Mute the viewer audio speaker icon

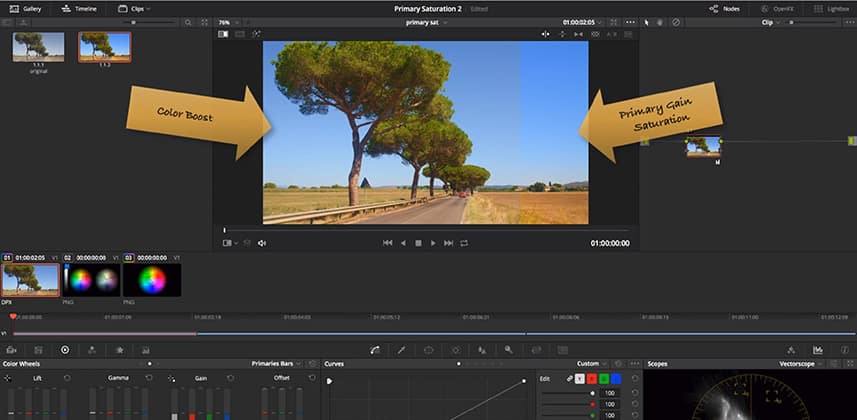262,243
